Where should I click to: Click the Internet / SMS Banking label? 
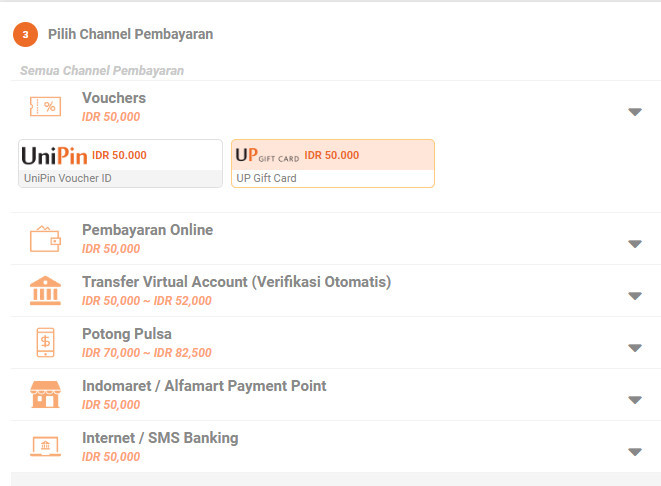click(160, 438)
